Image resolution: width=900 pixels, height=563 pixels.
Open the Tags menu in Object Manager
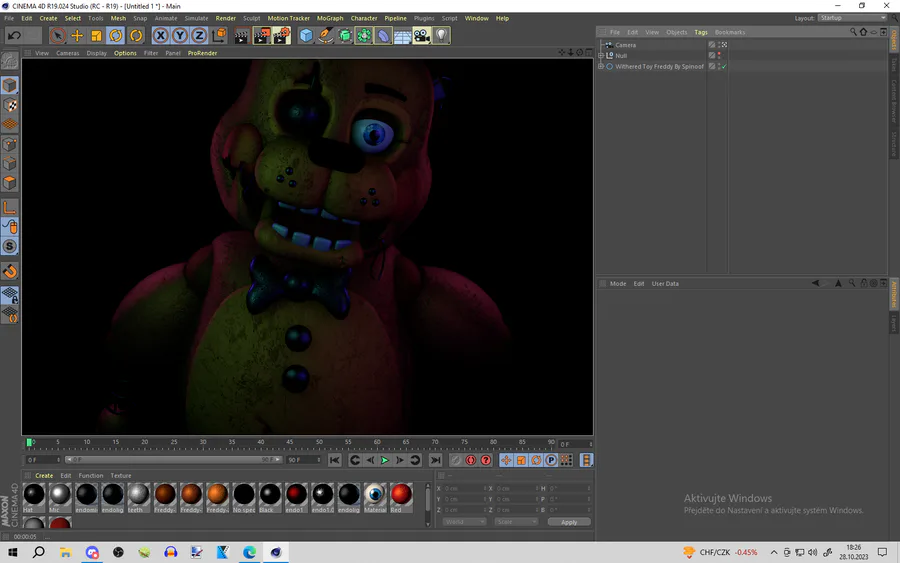701,32
